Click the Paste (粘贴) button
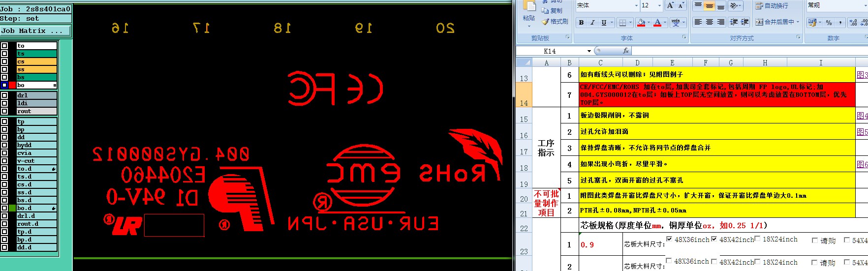 coord(529,10)
